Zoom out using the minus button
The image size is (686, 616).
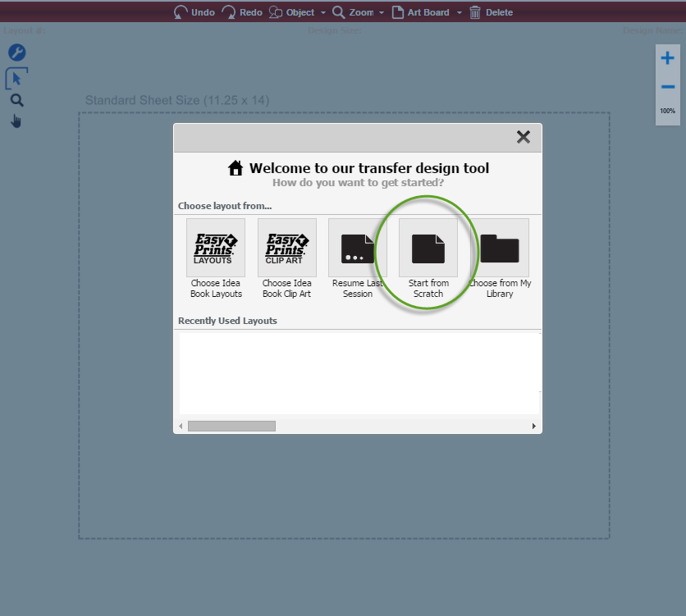pyautogui.click(x=666, y=85)
